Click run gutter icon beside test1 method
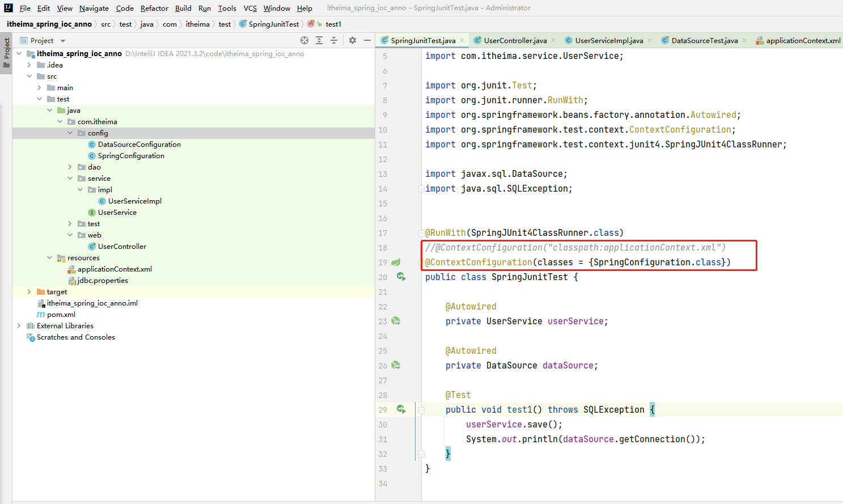 [401, 409]
